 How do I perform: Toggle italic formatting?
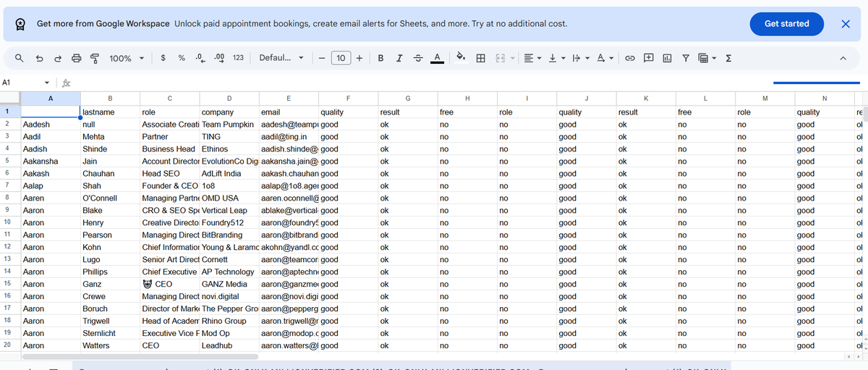pyautogui.click(x=399, y=58)
